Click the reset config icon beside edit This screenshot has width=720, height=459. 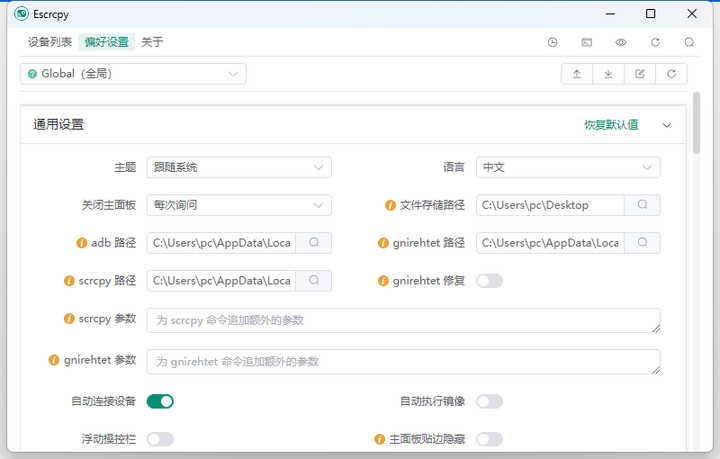671,74
